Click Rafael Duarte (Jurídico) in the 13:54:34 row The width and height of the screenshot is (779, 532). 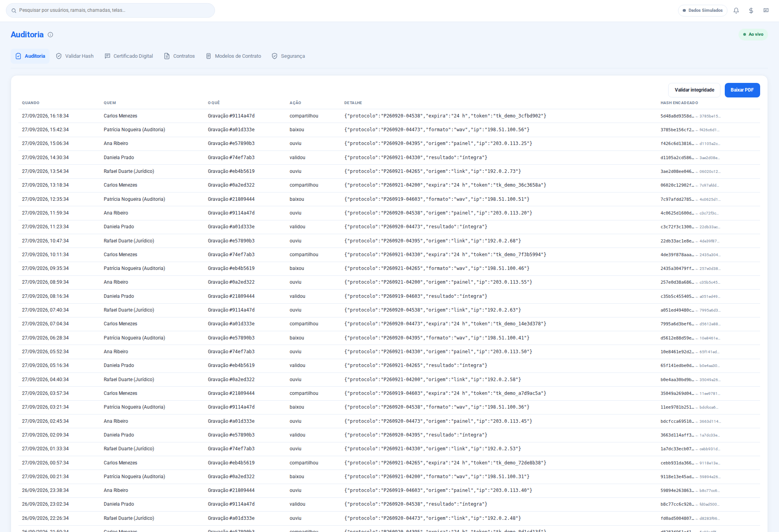click(x=129, y=171)
